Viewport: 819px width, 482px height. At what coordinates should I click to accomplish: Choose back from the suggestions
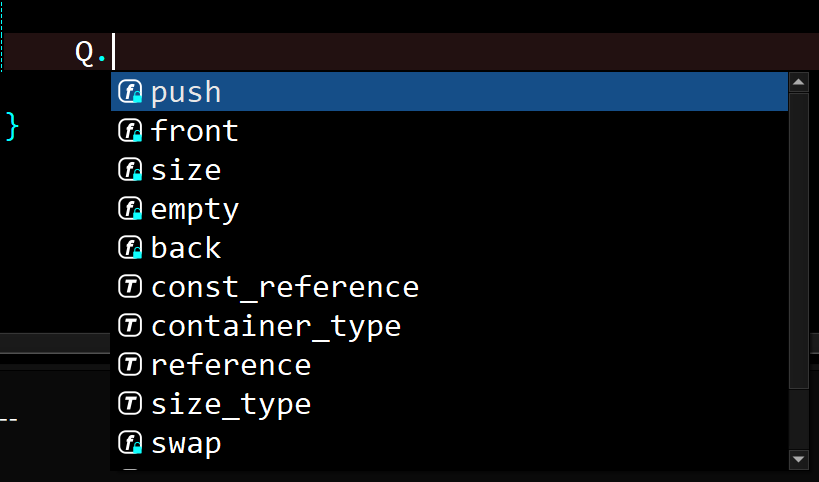coord(449,248)
